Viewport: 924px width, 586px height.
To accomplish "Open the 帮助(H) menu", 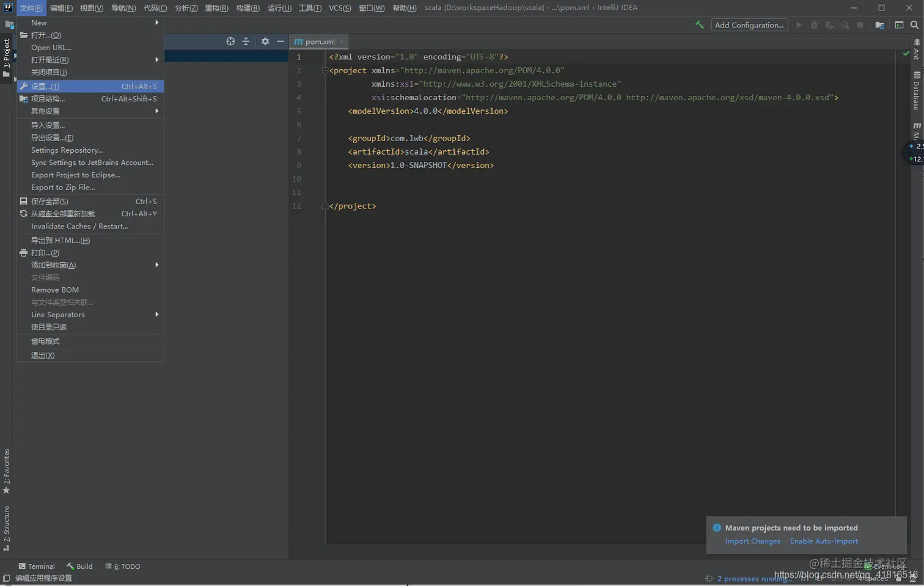I will click(404, 8).
